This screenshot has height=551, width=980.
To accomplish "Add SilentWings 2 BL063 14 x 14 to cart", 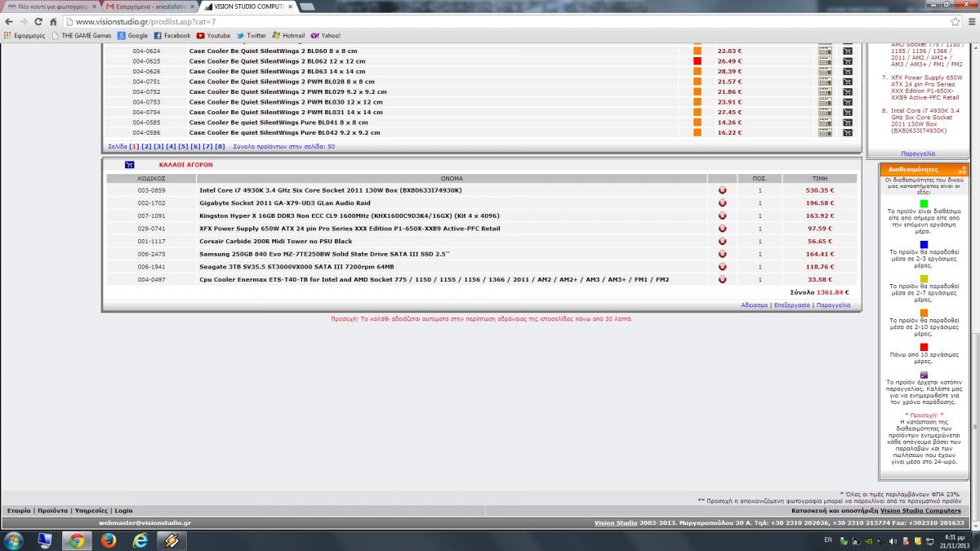I will tap(847, 71).
